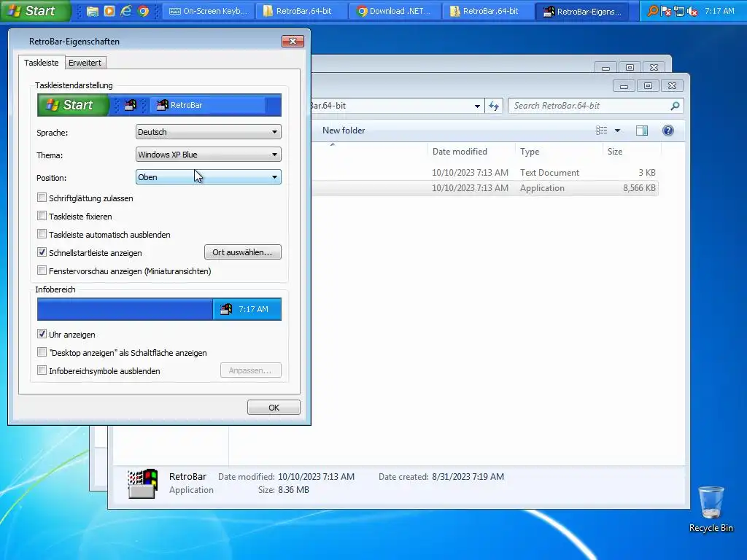Sort by Size column header
This screenshot has height=560, width=747.
[614, 152]
